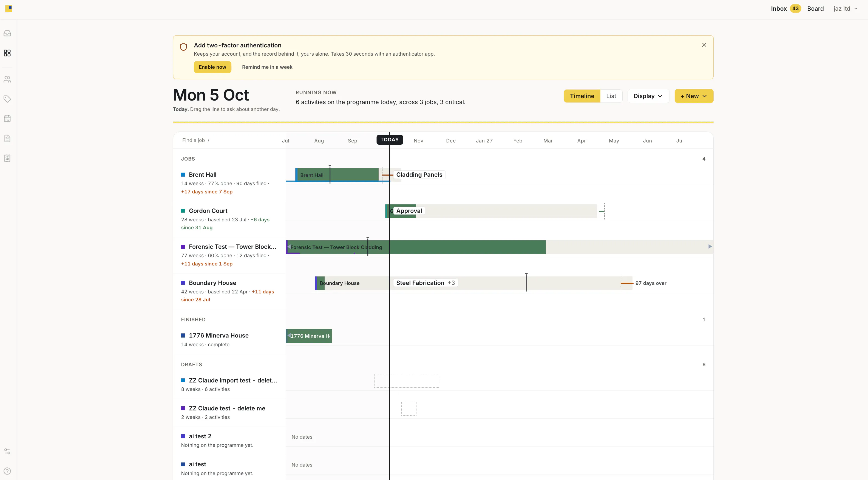The image size is (868, 480).
Task: Open the inbox tray sidebar icon
Action: (x=7, y=33)
